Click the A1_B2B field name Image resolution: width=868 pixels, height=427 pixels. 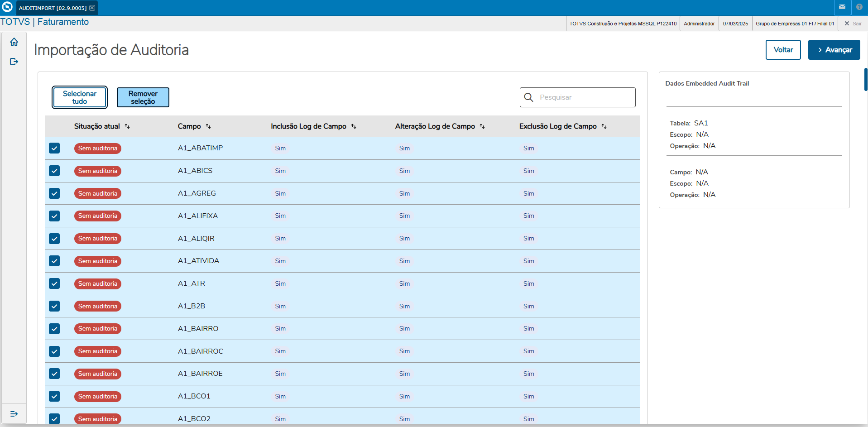pos(192,306)
